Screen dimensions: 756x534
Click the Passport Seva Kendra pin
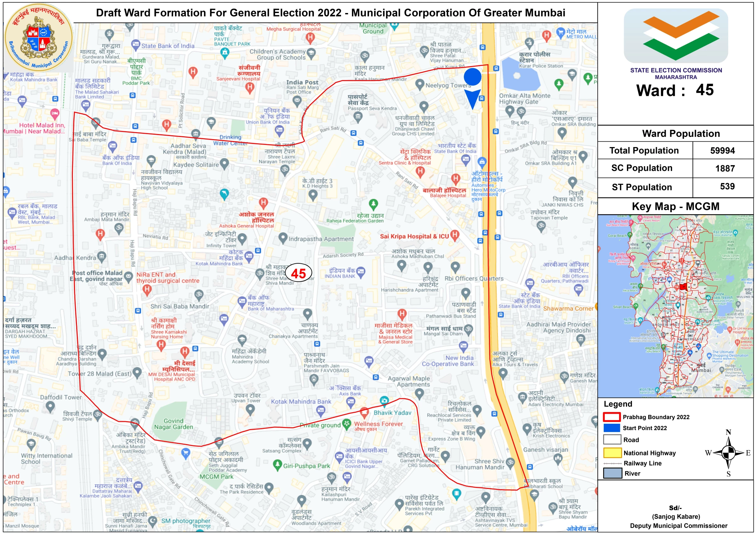358,116
